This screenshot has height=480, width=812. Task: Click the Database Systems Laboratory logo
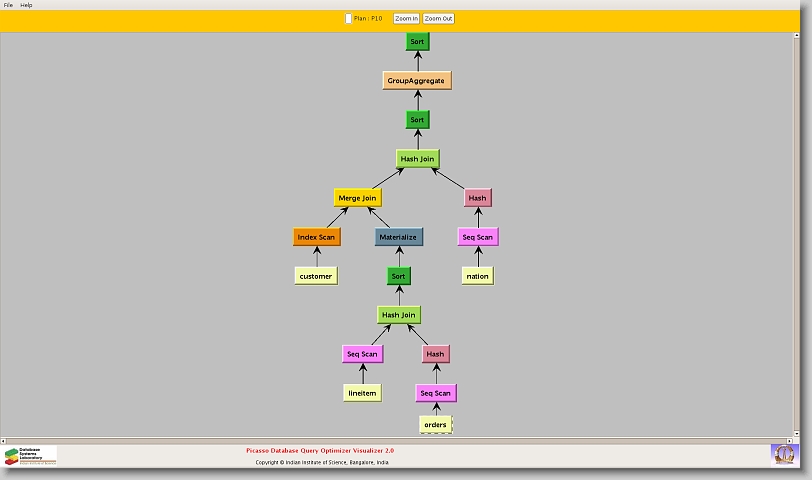pos(30,456)
